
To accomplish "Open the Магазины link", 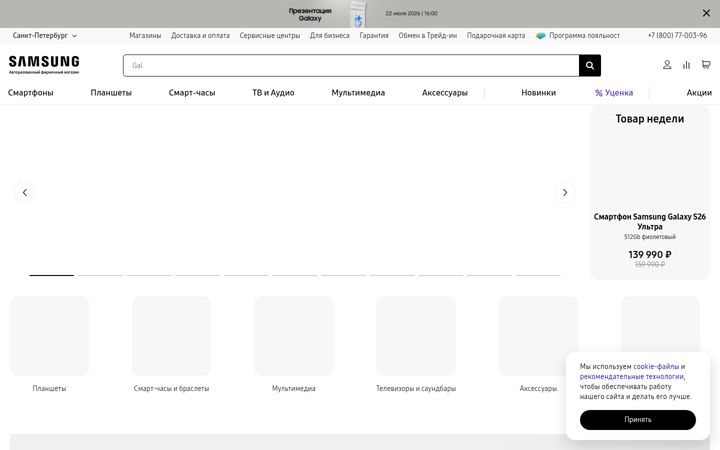I will (x=145, y=35).
